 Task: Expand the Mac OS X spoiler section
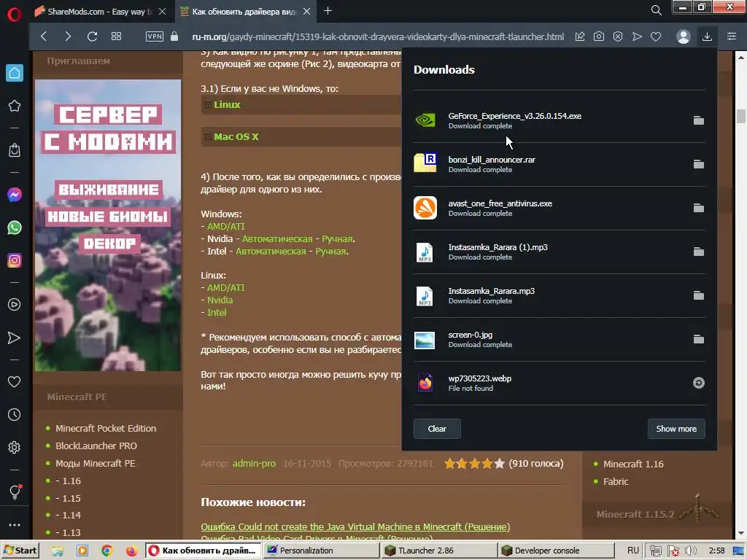[236, 136]
